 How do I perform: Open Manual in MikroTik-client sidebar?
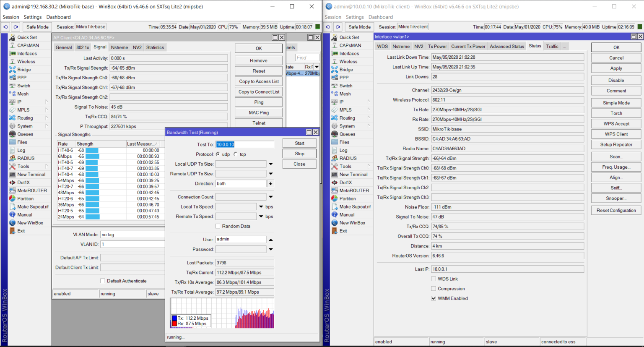pos(347,215)
